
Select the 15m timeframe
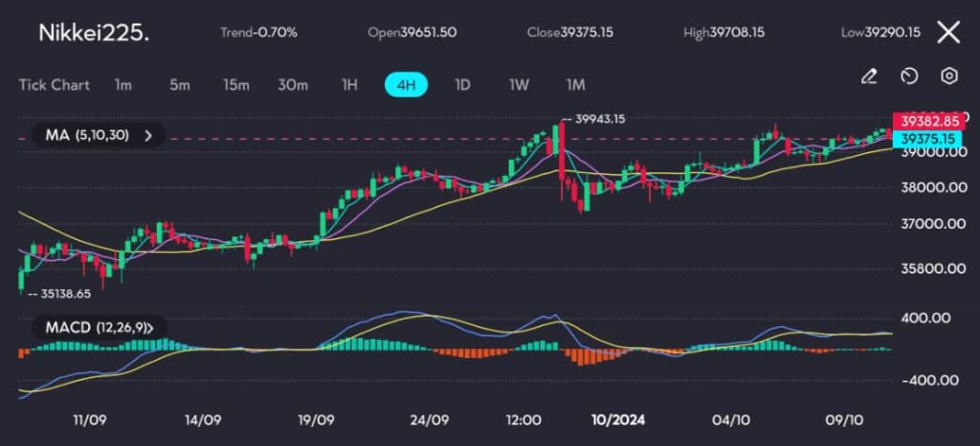coord(235,84)
